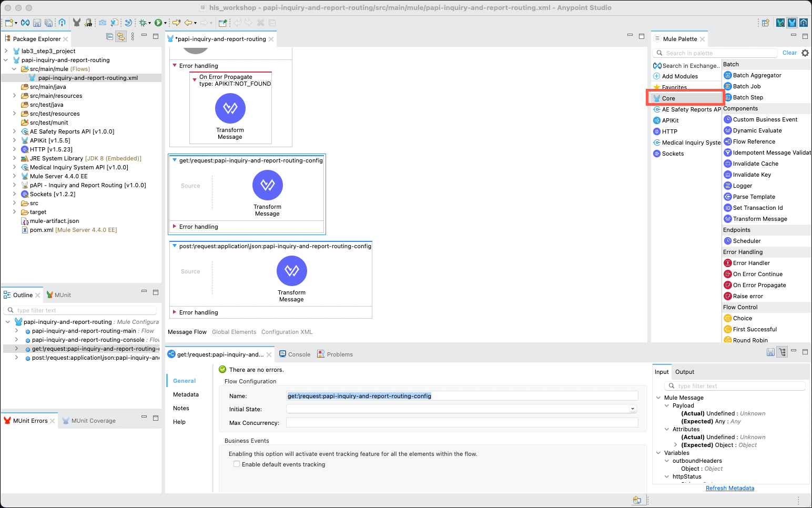Pick Choice router from palette

pos(738,318)
